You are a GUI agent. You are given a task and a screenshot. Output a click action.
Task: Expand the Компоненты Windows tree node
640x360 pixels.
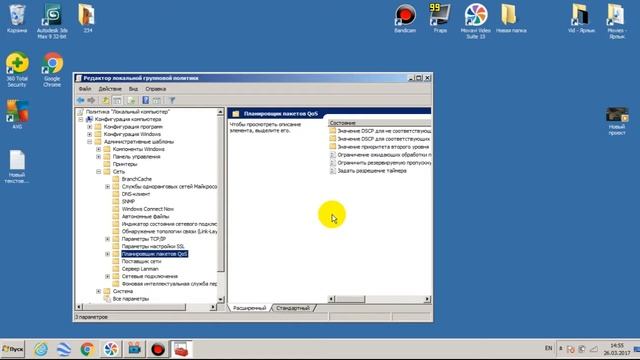click(x=98, y=149)
